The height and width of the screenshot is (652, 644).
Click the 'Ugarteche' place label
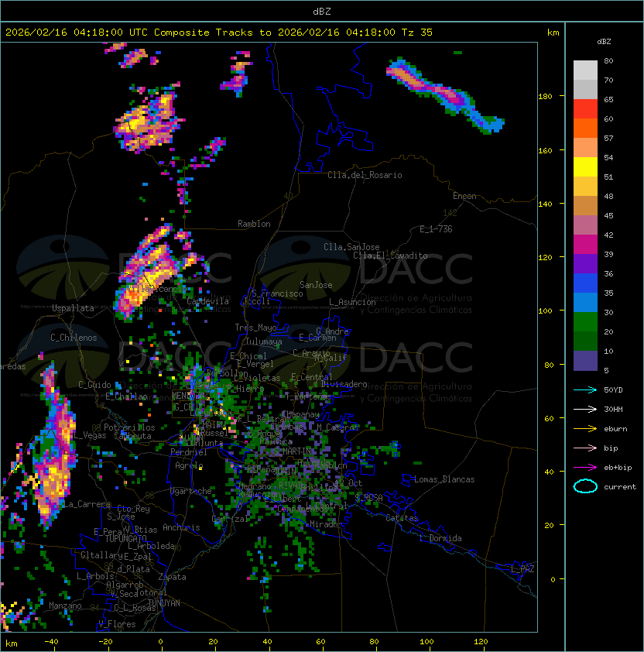coord(191,491)
